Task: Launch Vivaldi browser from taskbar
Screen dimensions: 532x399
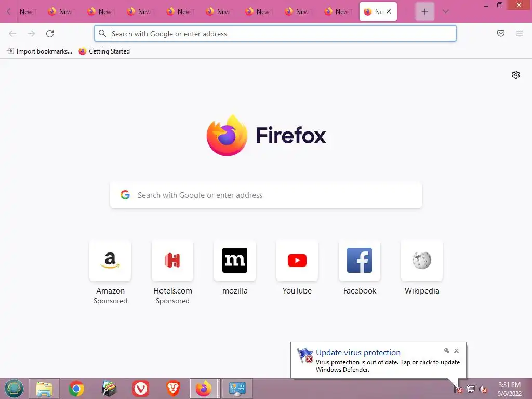Action: (x=141, y=389)
